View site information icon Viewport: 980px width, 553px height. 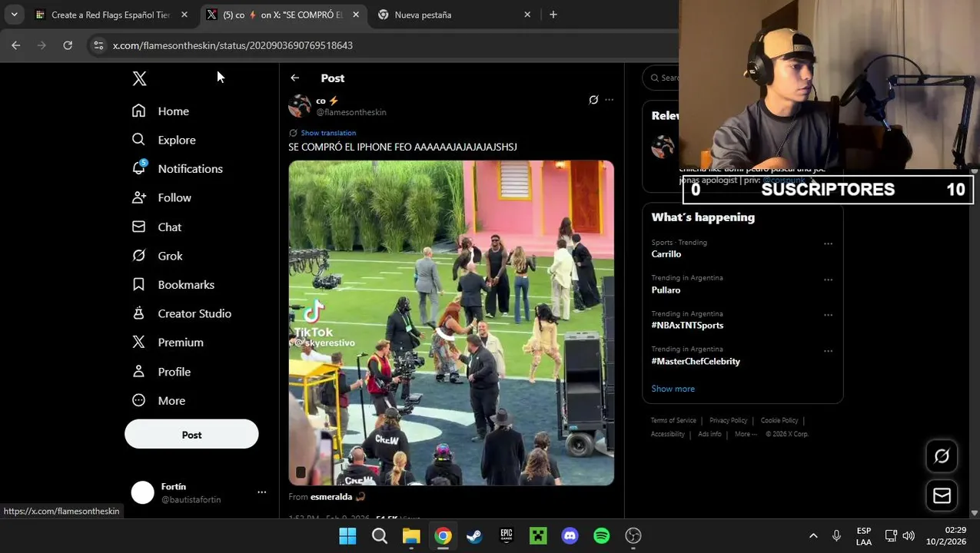click(98, 45)
